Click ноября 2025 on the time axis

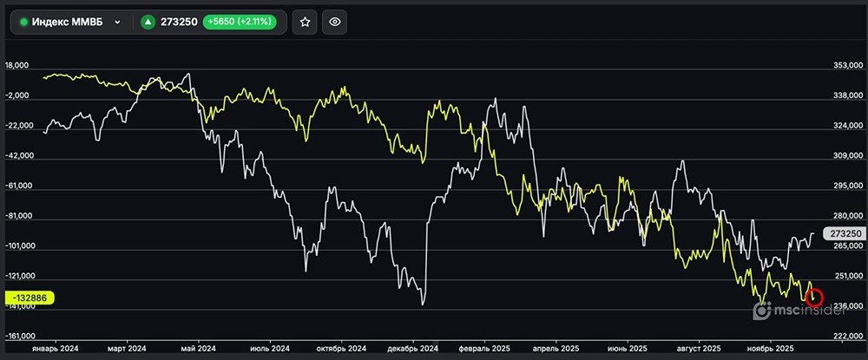tap(771, 349)
